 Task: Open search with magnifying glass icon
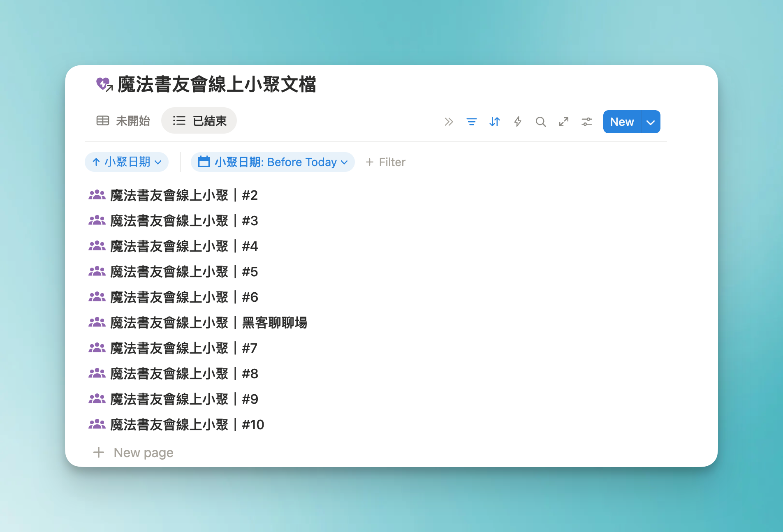point(540,122)
